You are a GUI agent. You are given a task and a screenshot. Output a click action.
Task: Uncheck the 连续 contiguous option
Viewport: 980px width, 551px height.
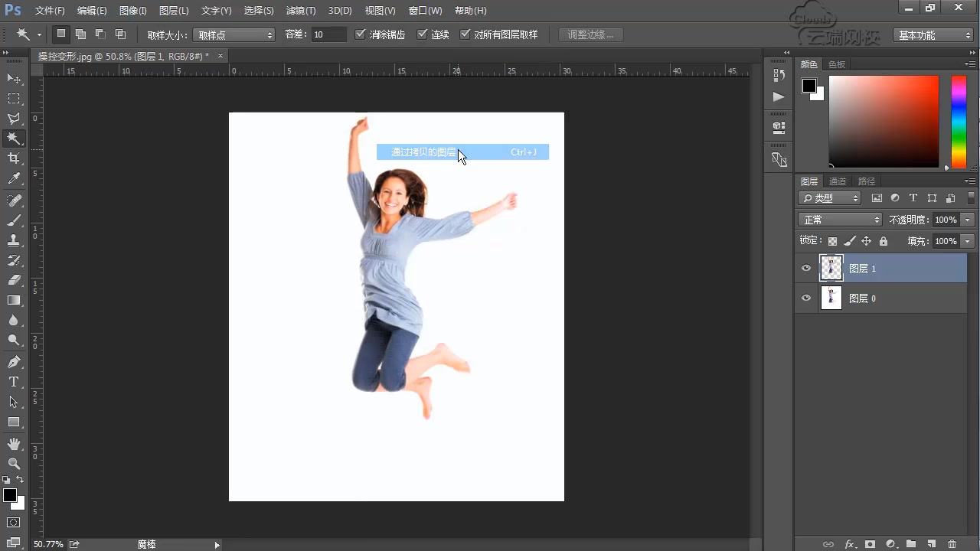[x=422, y=34]
